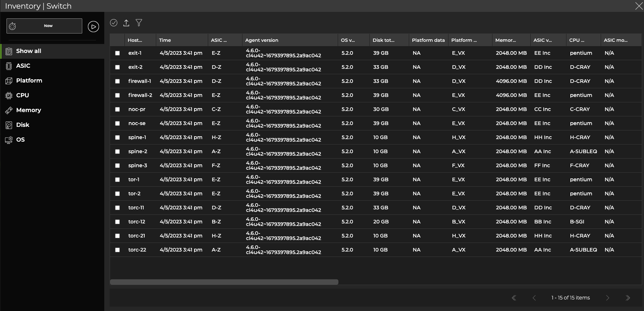Click the horizontal scrollbar under the table
This screenshot has height=311, width=644.
pos(224,282)
